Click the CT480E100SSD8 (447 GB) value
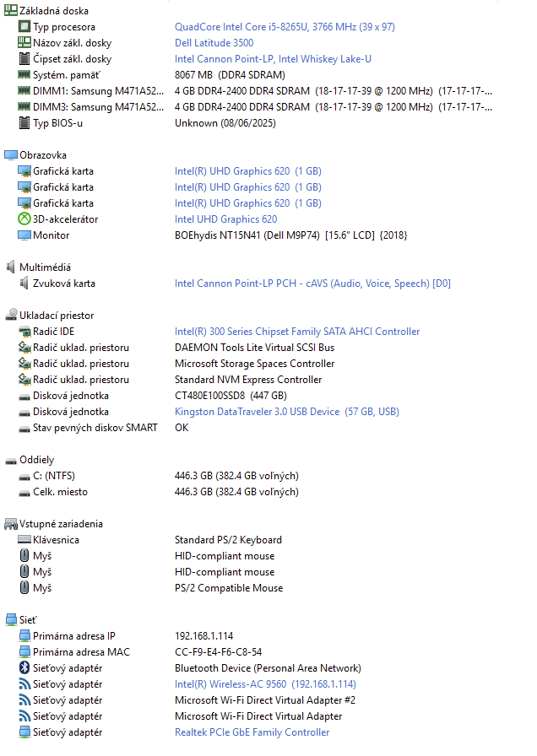Viewport: 537px width, 756px height. (x=231, y=396)
